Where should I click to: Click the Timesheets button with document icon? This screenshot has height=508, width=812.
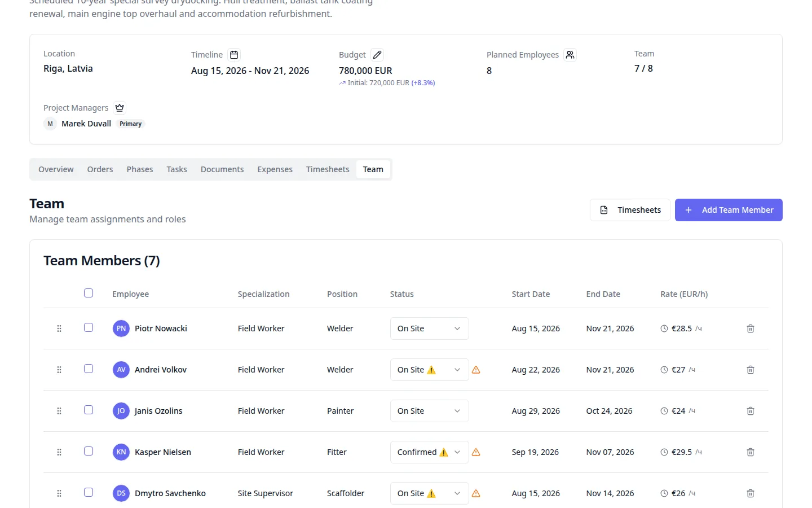[x=630, y=210]
